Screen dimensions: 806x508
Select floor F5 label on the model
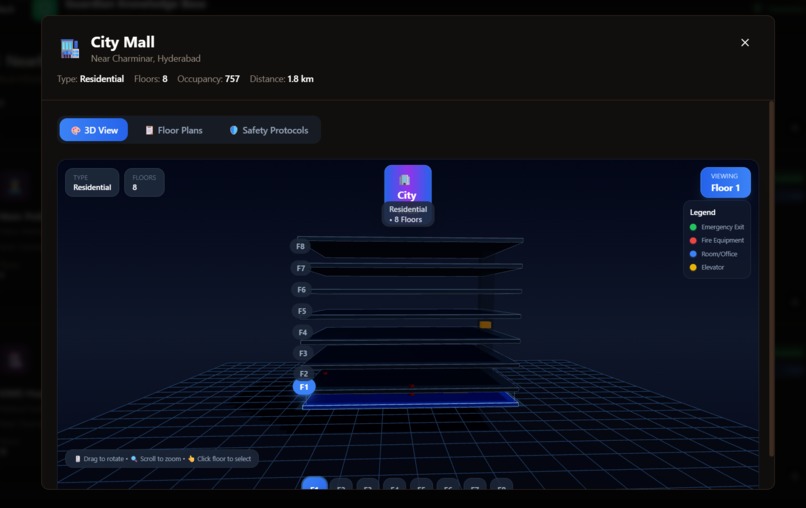pyautogui.click(x=302, y=311)
